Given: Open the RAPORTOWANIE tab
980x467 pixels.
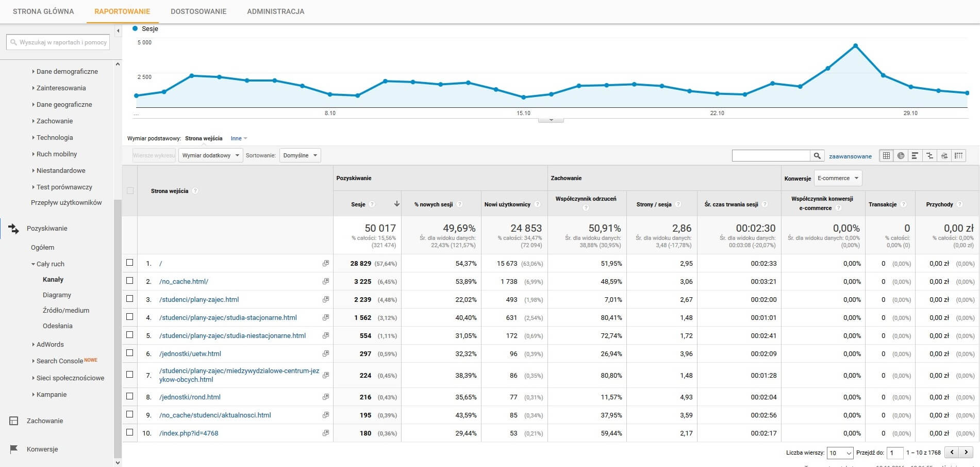Looking at the screenshot, I should click(122, 11).
